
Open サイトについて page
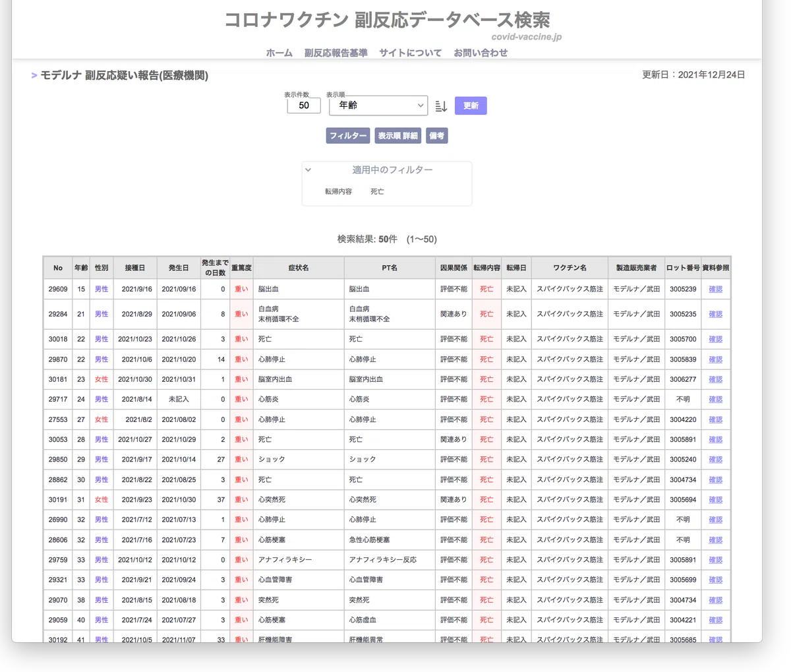(410, 53)
